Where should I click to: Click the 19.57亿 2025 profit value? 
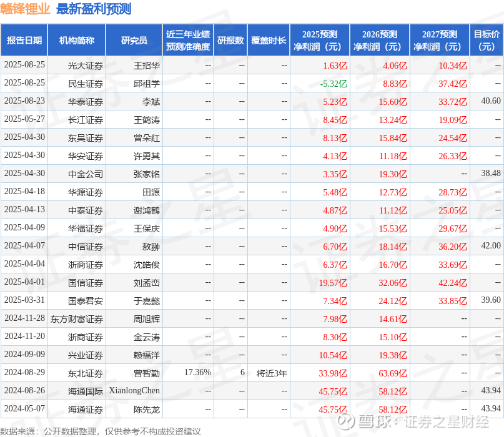pyautogui.click(x=333, y=283)
